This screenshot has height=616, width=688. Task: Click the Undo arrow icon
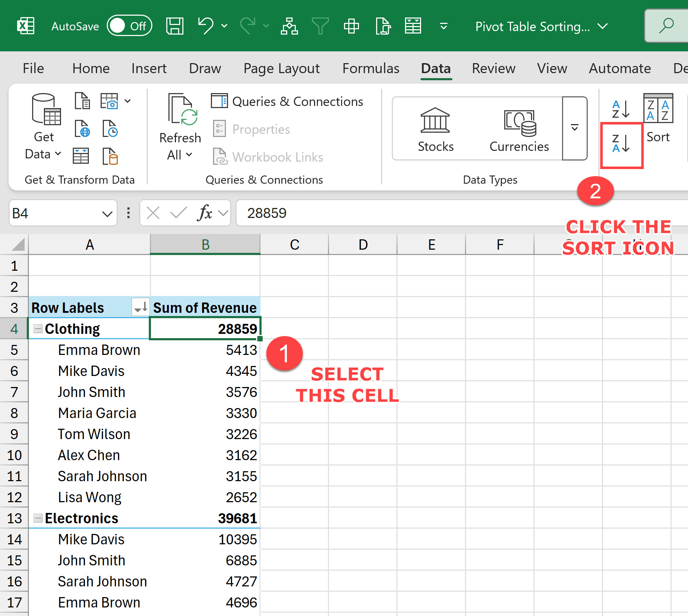pos(206,26)
